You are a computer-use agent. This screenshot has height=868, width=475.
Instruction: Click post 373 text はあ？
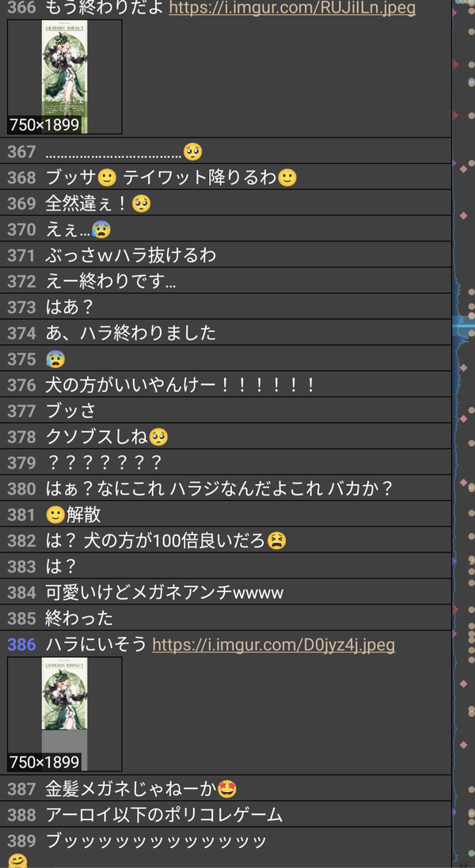pos(70,307)
